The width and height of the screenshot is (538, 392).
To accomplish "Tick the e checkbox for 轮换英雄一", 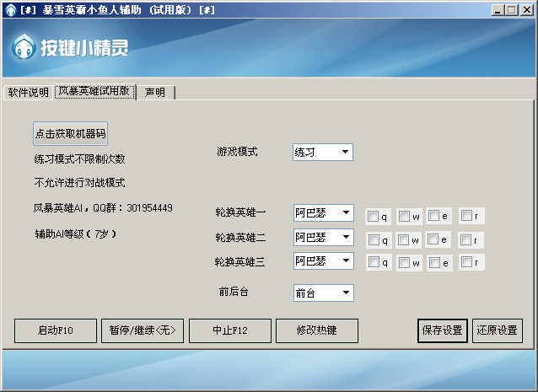I will tap(433, 217).
